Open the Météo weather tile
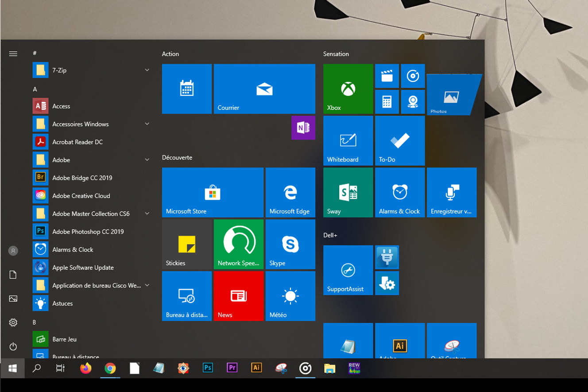The image size is (588, 392). click(290, 296)
